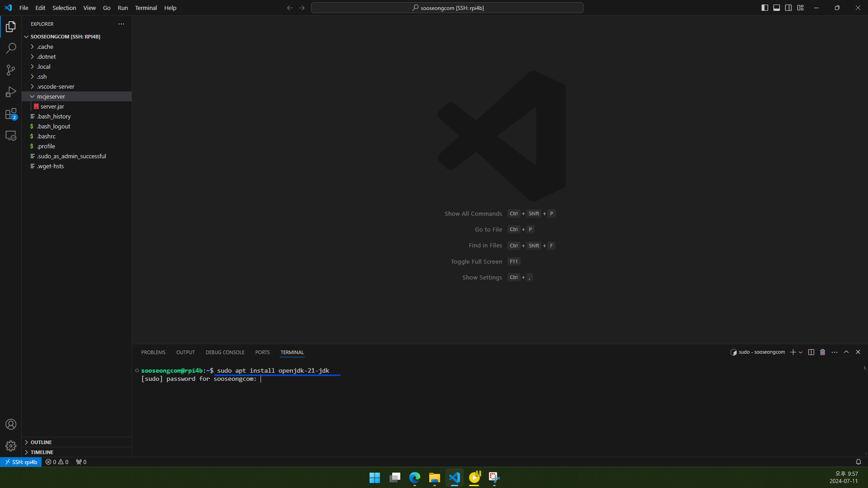The image size is (868, 488).
Task: Open .wget-hsts file
Action: [x=77, y=166]
